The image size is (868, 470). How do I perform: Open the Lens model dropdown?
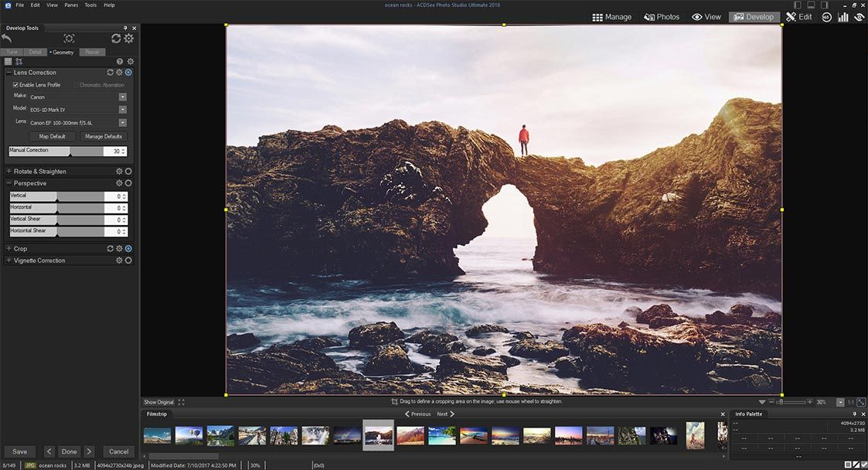point(122,121)
